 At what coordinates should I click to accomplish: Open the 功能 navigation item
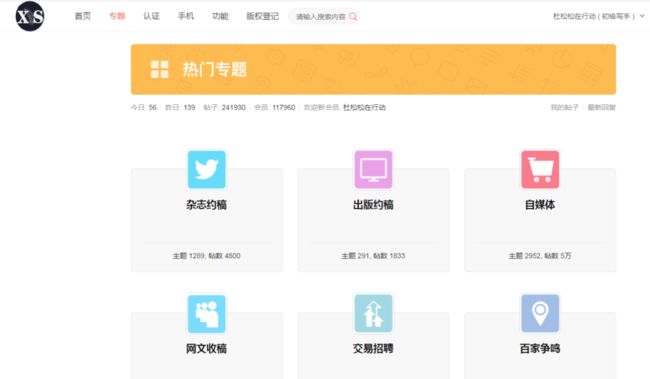pos(220,16)
